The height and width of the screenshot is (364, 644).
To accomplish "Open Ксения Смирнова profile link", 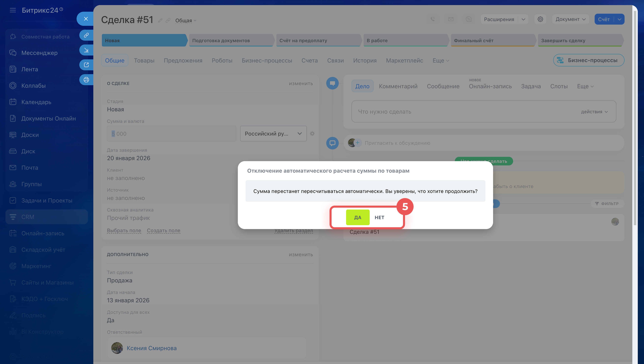I will [x=152, y=348].
